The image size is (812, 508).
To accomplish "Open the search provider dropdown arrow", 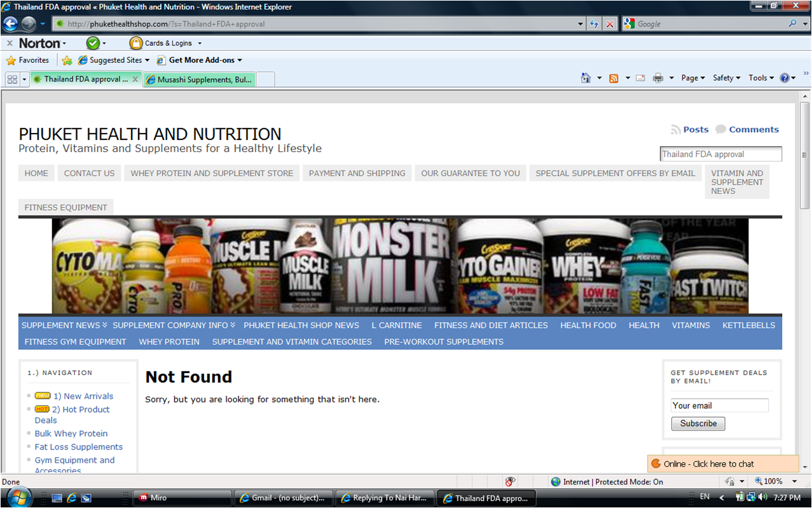I will click(804, 24).
